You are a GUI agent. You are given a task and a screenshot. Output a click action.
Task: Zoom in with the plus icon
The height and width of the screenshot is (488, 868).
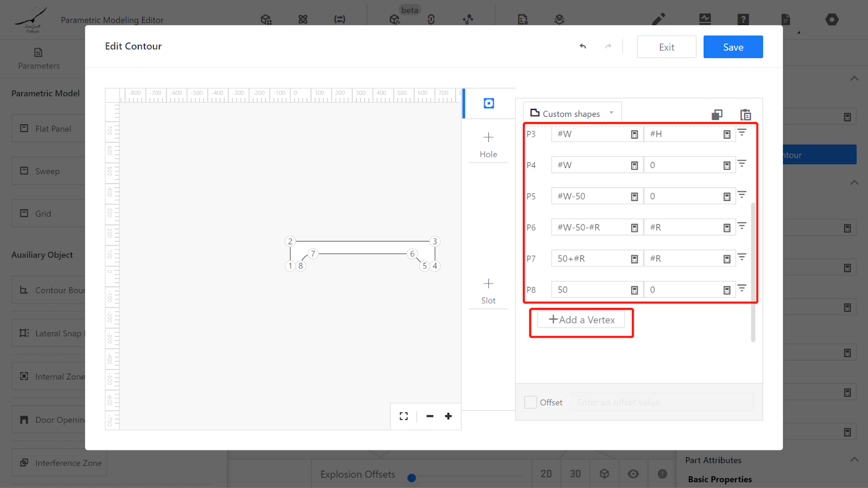coord(448,416)
